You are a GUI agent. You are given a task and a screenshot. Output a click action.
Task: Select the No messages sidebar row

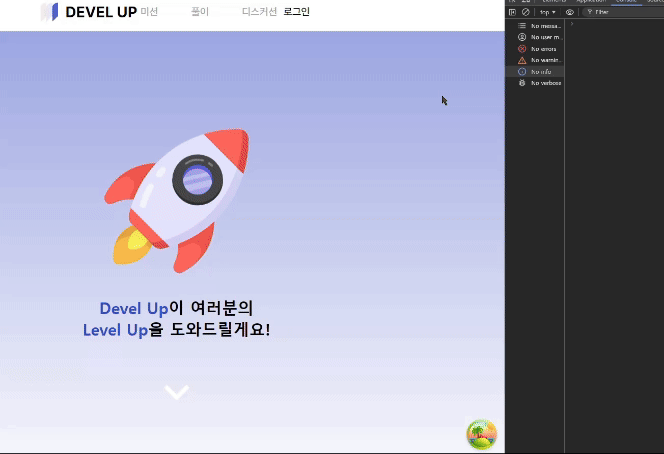coord(535,26)
